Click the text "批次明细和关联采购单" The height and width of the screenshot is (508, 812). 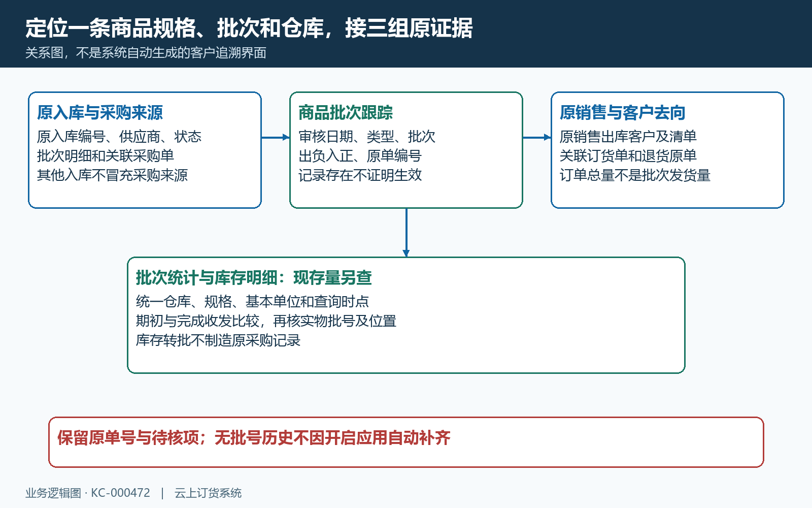point(106,156)
